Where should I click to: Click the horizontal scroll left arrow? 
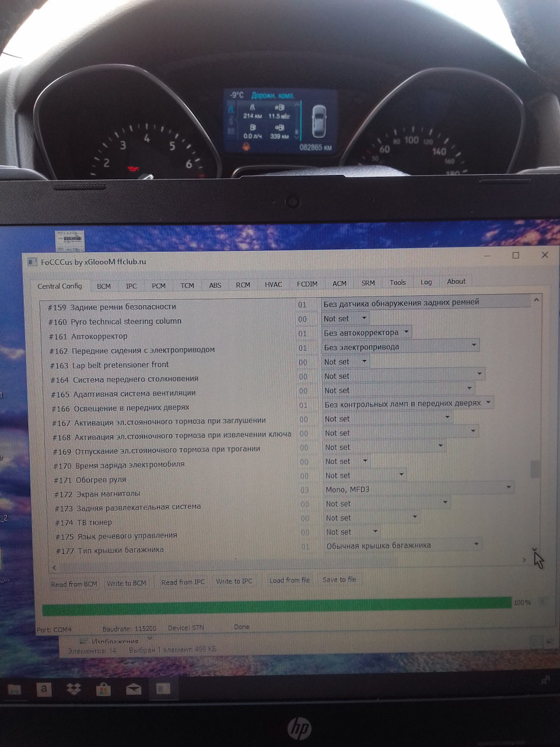54,567
